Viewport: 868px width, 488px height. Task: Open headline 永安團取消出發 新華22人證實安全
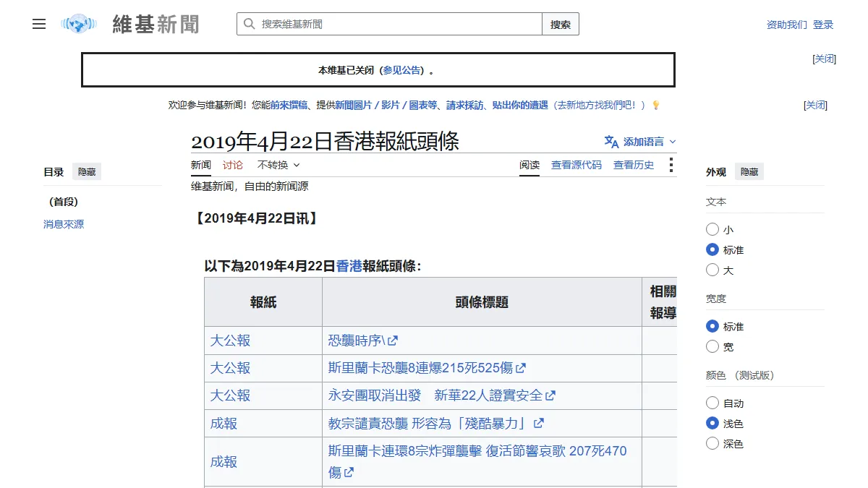click(435, 395)
